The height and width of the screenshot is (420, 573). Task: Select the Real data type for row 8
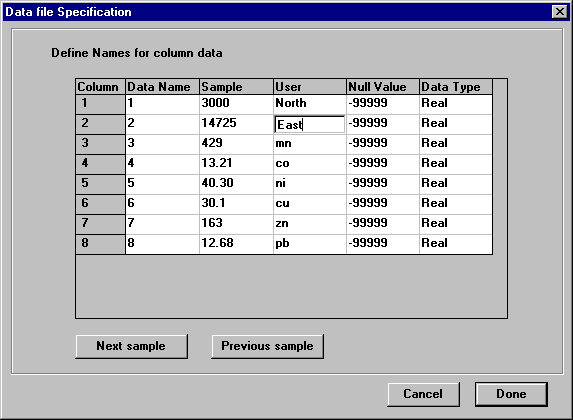(x=456, y=244)
